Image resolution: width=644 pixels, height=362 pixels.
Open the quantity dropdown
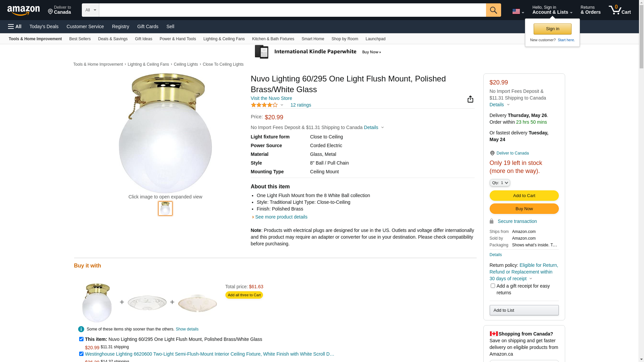click(500, 183)
